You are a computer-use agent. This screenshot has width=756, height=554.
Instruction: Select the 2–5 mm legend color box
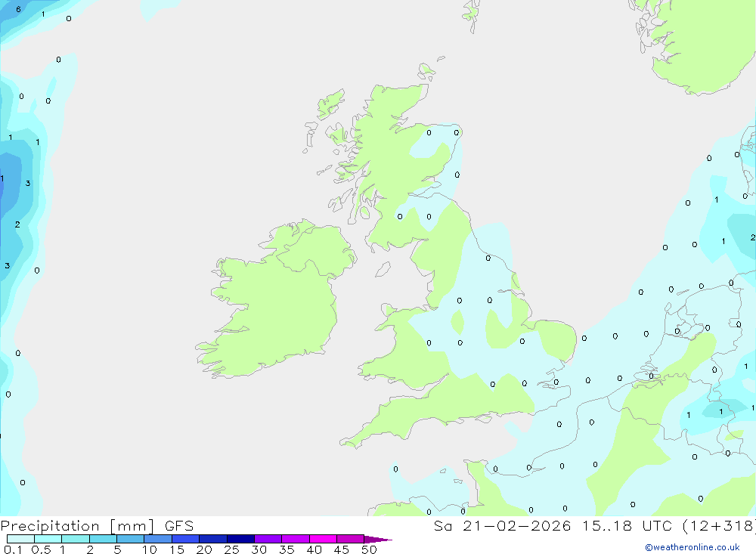[103, 539]
